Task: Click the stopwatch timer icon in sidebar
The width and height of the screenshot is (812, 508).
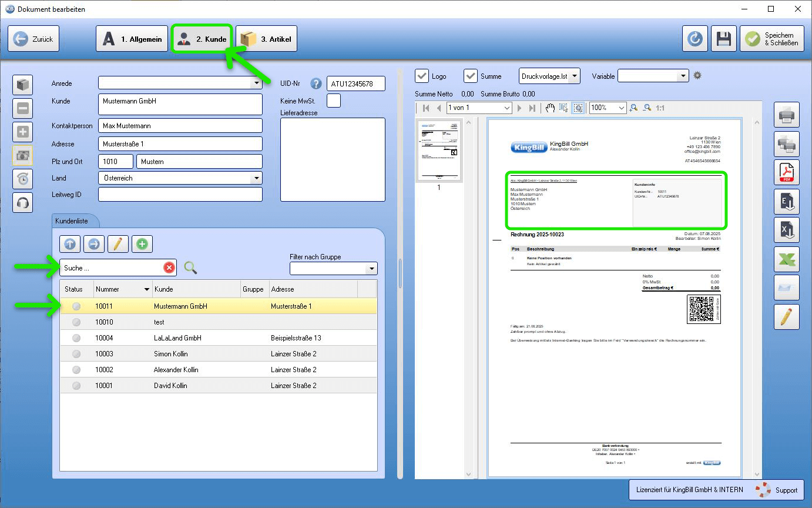Action: pyautogui.click(x=23, y=179)
